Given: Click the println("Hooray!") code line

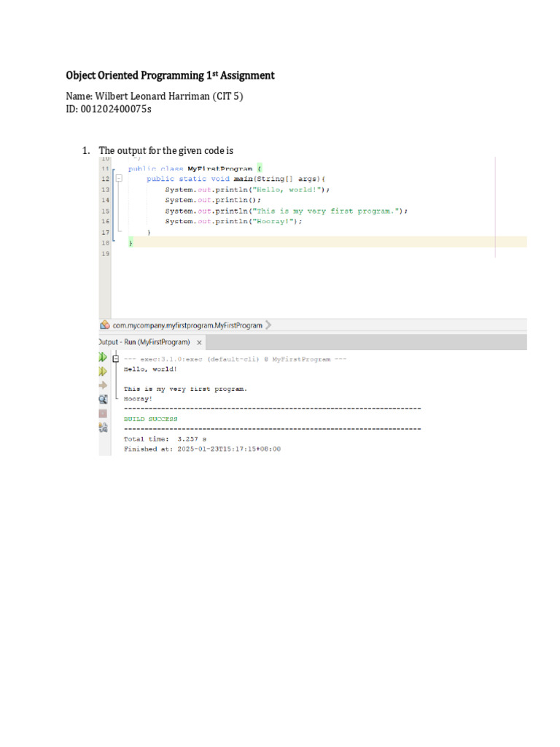Looking at the screenshot, I should pyautogui.click(x=233, y=222).
